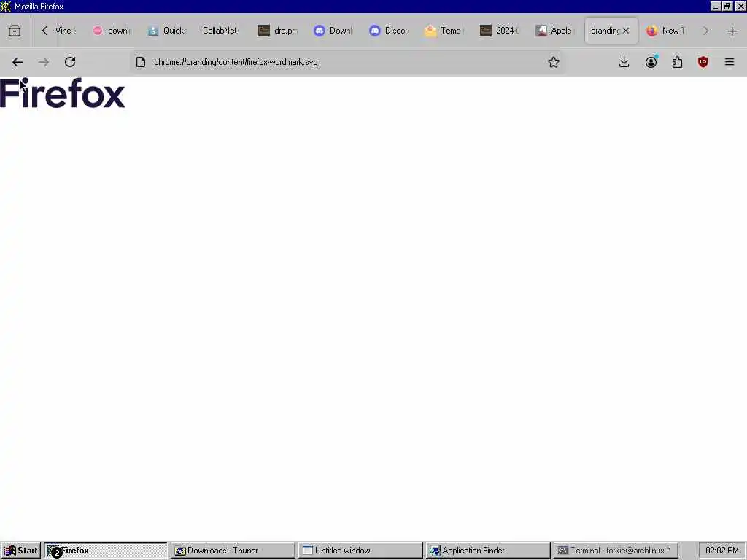Switch to Terminal forkie@archlinux window
The height and width of the screenshot is (560, 747).
616,551
